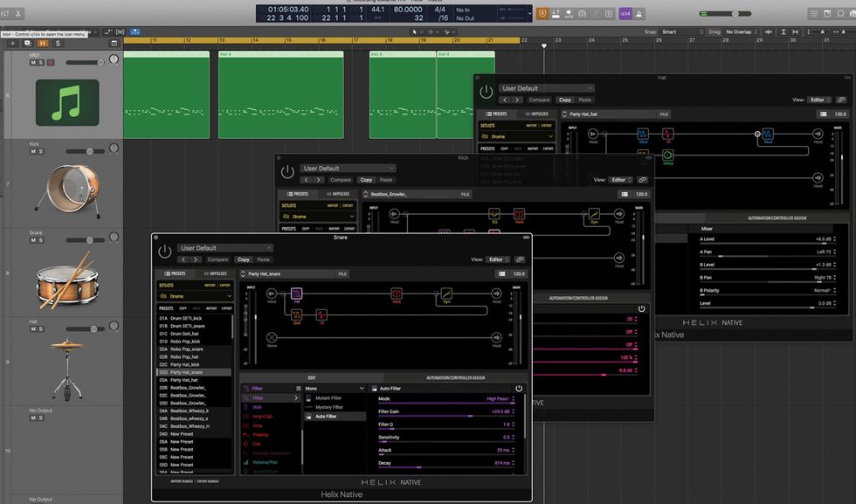Image resolution: width=856 pixels, height=504 pixels.
Task: Mute the MIDI track
Action: tap(33, 63)
